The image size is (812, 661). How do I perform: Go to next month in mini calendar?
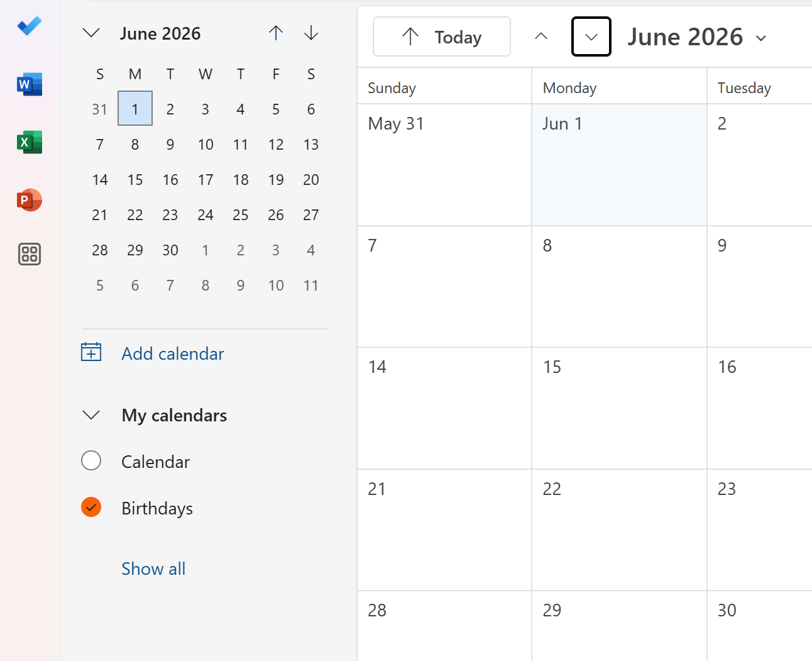[311, 33]
